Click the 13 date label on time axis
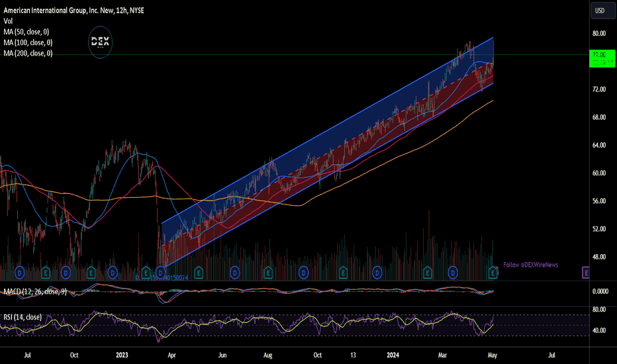Viewport: 617px width, 364px height. coord(353,355)
